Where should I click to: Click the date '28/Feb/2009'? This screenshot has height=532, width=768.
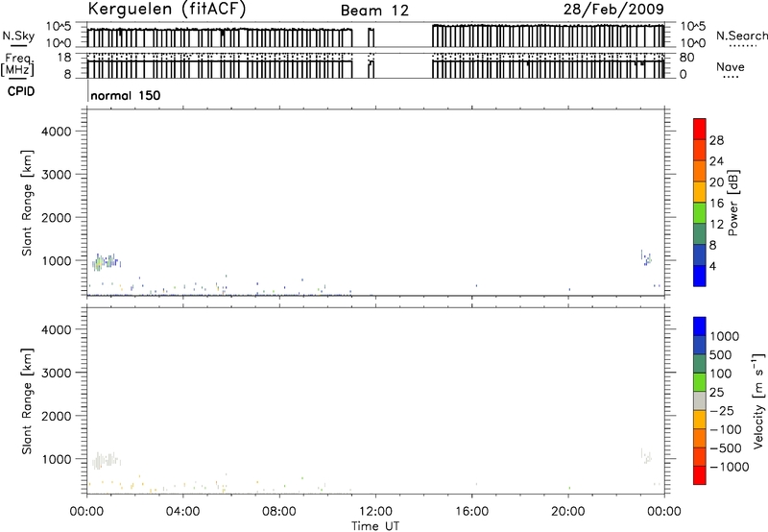tap(613, 9)
